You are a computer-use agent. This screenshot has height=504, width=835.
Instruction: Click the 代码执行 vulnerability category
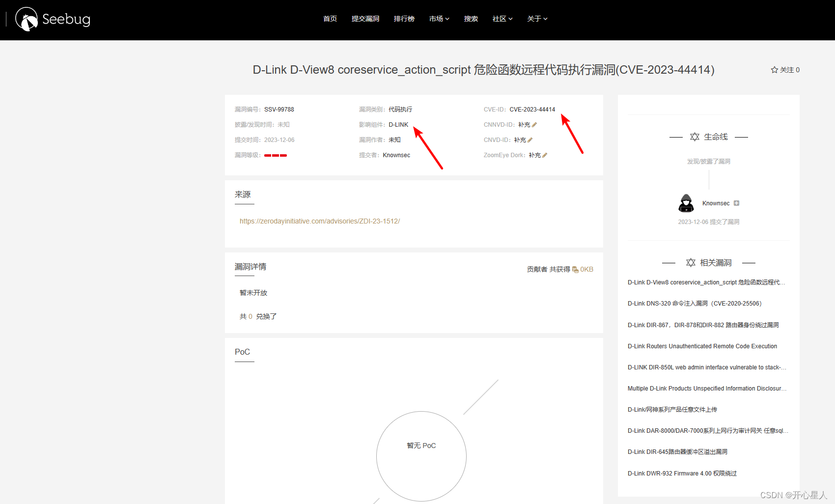400,110
